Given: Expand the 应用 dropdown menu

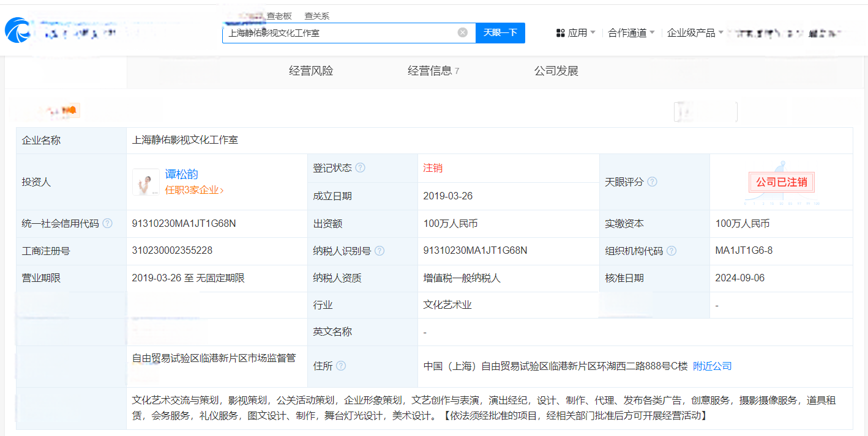Looking at the screenshot, I should [x=575, y=32].
